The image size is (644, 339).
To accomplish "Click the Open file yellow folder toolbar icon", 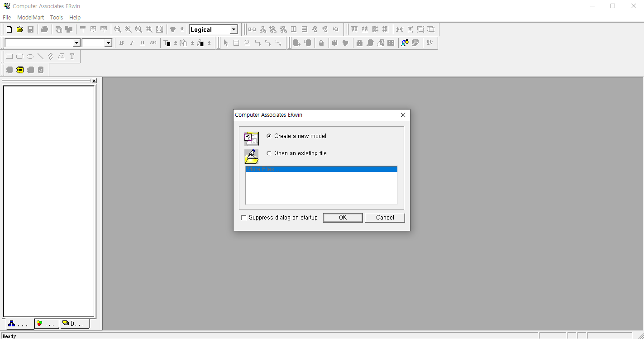I will [x=20, y=29].
